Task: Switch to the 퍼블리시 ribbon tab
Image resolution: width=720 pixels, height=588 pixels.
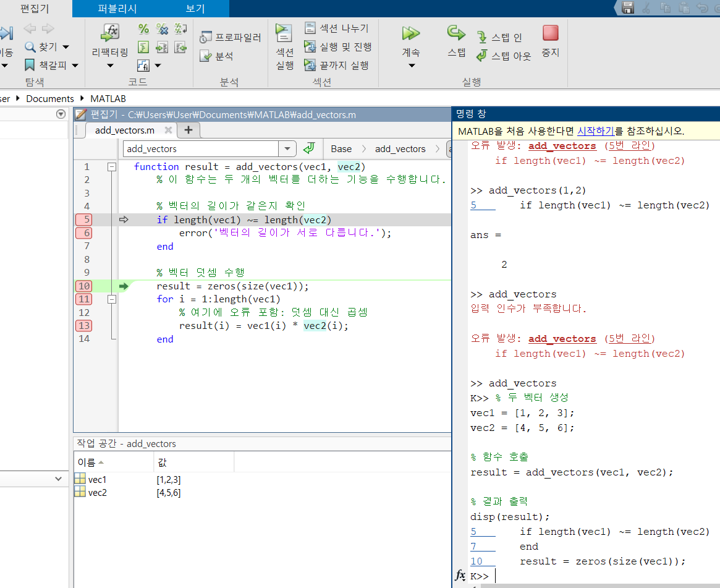Action: coord(117,8)
